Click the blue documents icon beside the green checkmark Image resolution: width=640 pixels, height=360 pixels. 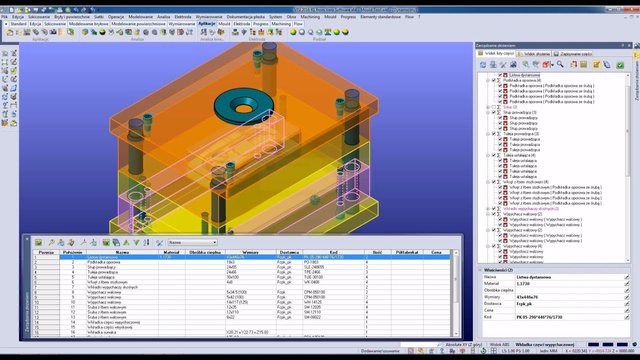[607, 64]
